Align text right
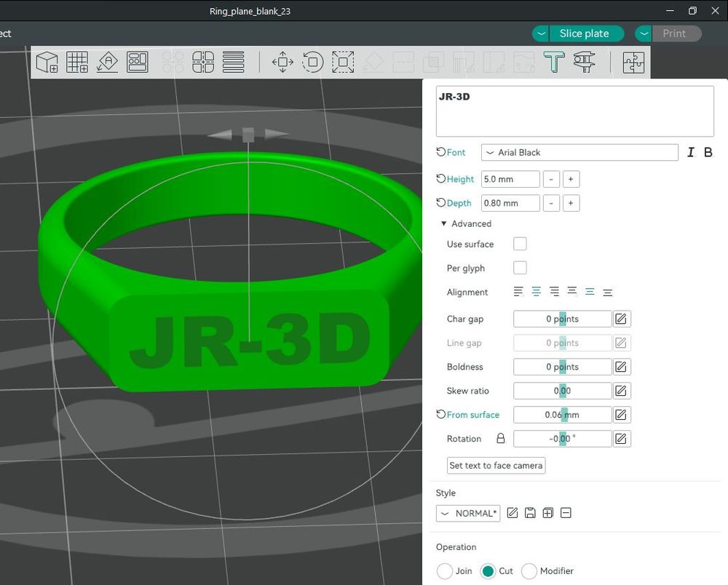Screen dimensions: 728x585 tap(554, 292)
